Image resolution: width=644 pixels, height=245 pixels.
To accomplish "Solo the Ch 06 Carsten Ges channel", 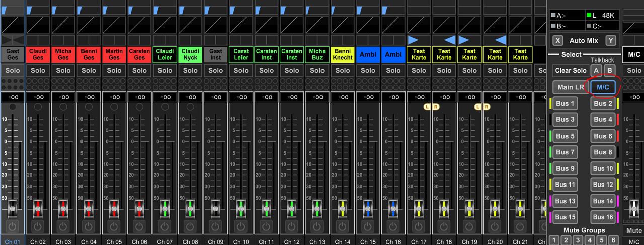I will 139,70.
